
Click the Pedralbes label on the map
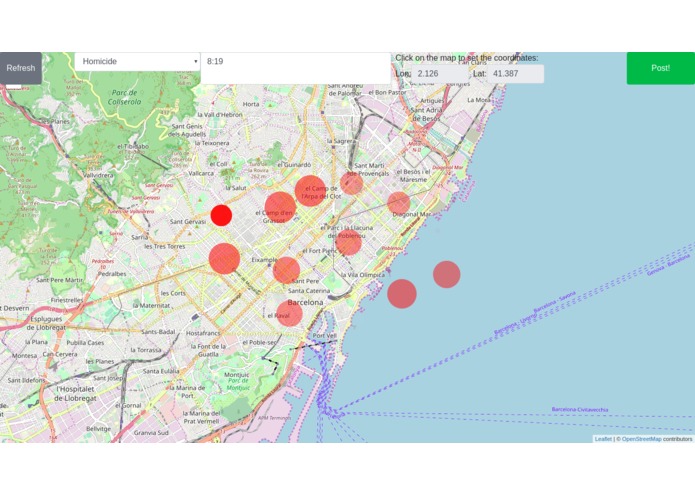click(x=112, y=274)
